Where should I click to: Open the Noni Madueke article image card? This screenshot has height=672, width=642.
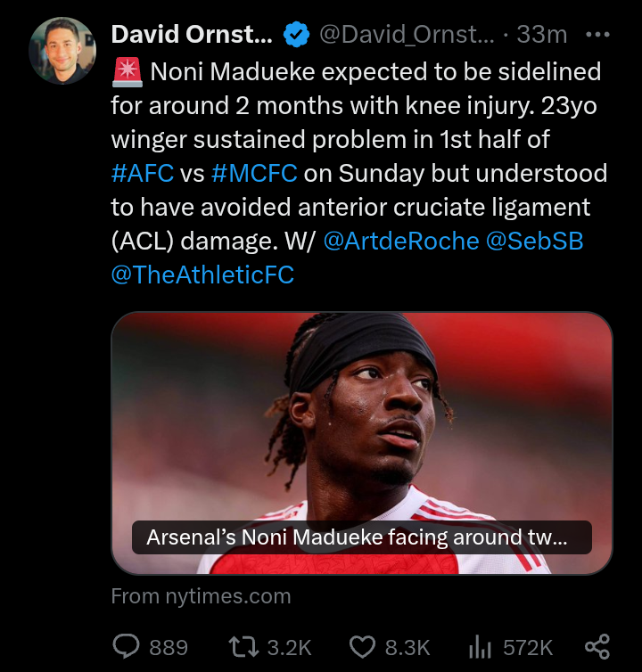[x=361, y=419]
